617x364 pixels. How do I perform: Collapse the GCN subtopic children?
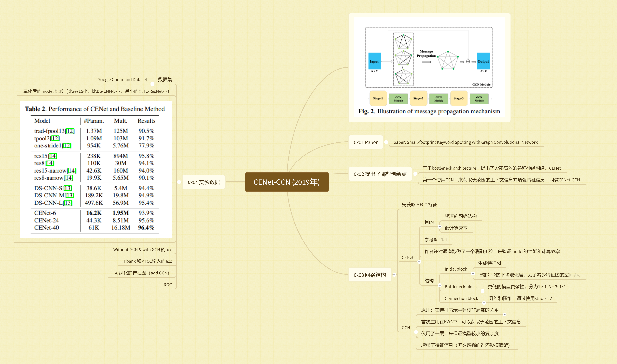(x=416, y=332)
